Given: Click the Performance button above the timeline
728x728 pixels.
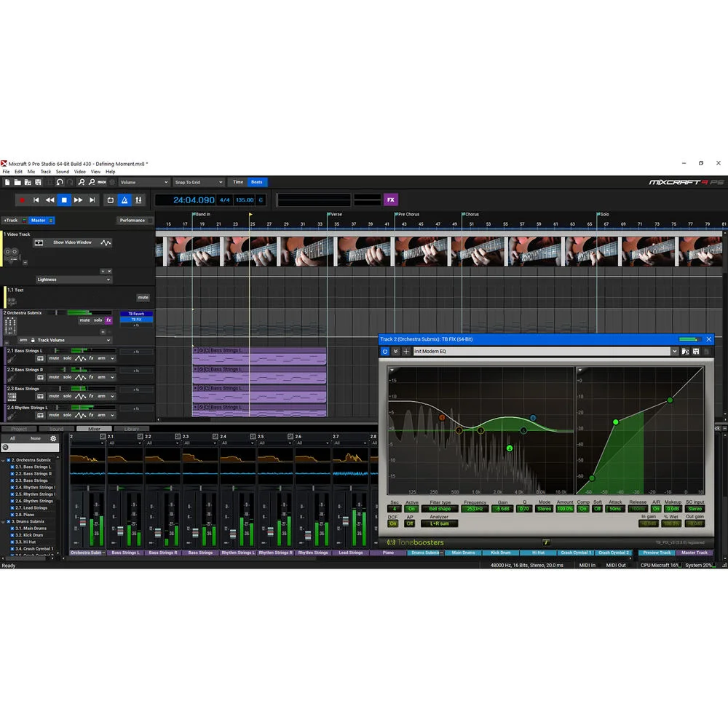Looking at the screenshot, I should click(132, 220).
